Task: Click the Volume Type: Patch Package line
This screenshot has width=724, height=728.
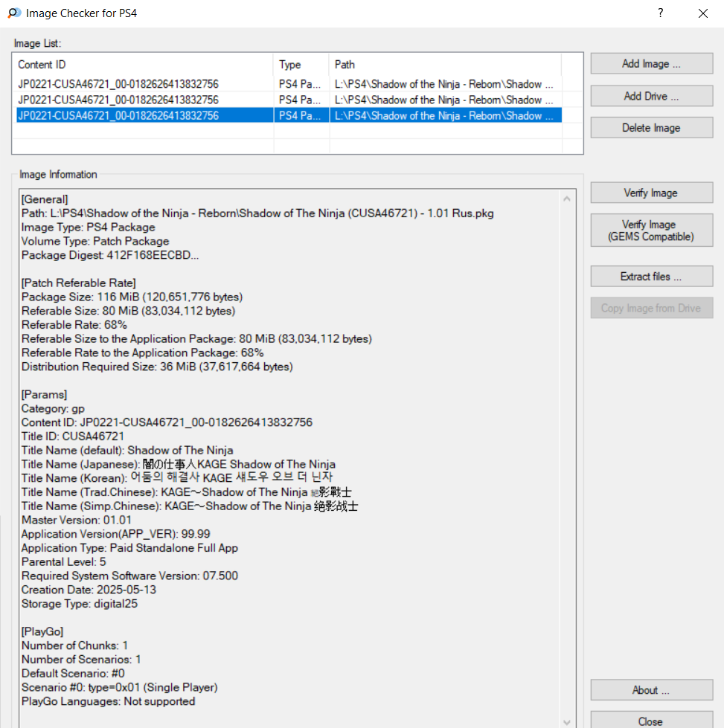Action: [95, 242]
